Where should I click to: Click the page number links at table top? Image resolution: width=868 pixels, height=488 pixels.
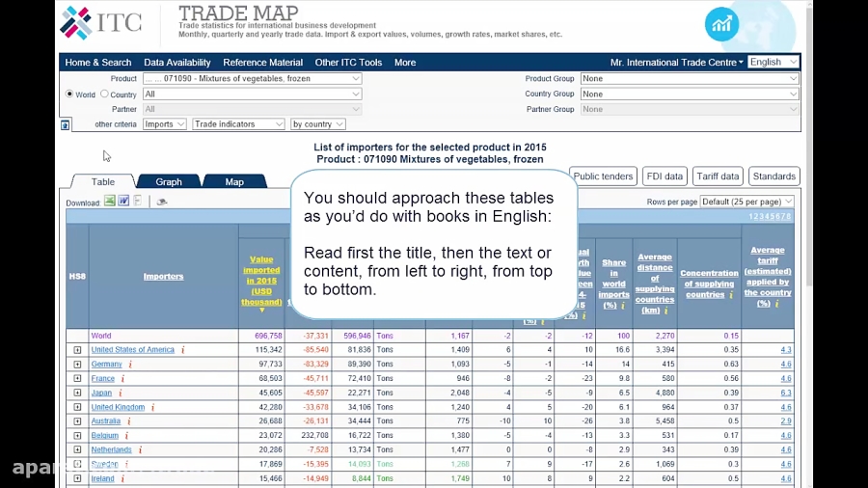(x=770, y=216)
